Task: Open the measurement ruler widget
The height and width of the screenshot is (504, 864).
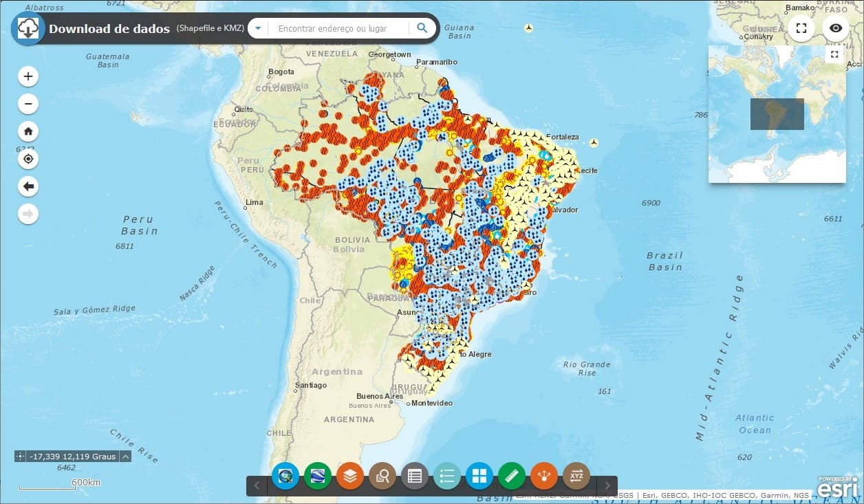Action: [512, 476]
